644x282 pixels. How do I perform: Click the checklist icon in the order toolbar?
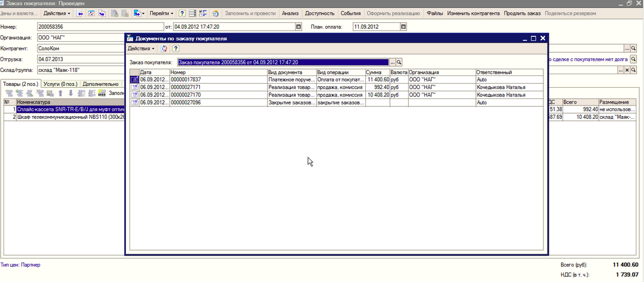[x=202, y=14]
